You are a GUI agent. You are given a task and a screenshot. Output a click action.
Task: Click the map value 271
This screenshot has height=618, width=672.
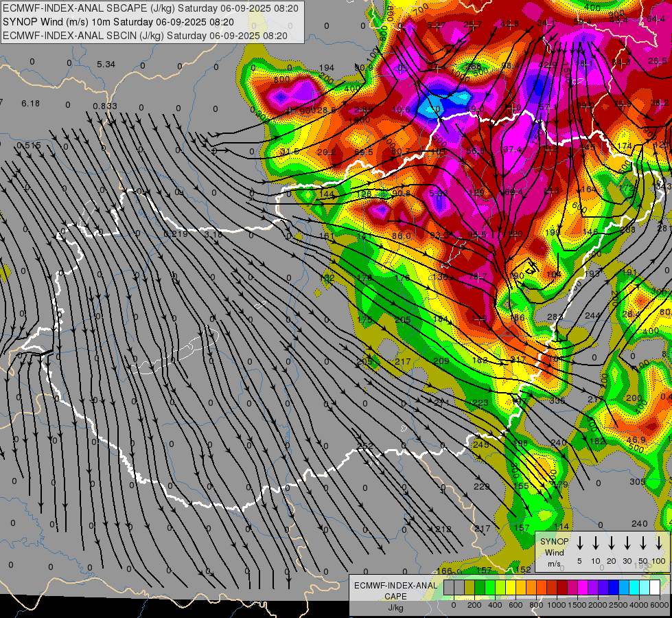pos(441,402)
